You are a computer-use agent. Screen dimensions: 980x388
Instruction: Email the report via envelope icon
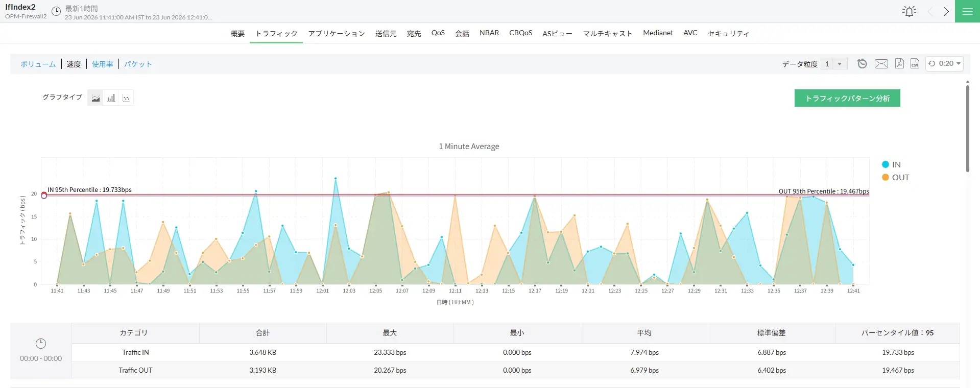coord(881,64)
